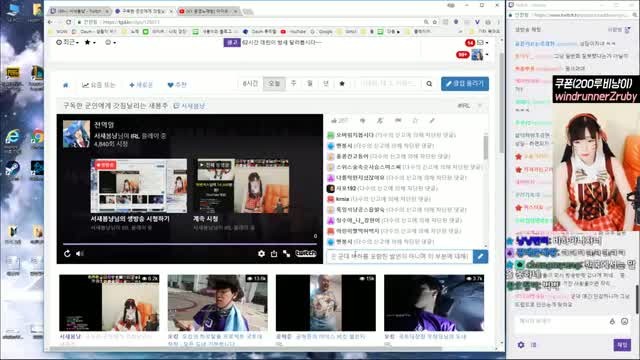Select the 오늘 time filter tab
Viewport: 640px width, 360px height.
pos(274,84)
